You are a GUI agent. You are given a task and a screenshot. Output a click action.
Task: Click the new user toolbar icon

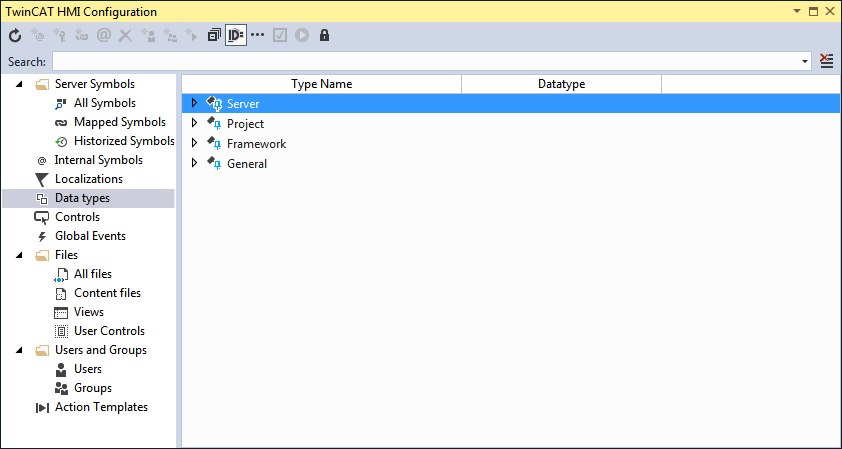click(x=148, y=36)
